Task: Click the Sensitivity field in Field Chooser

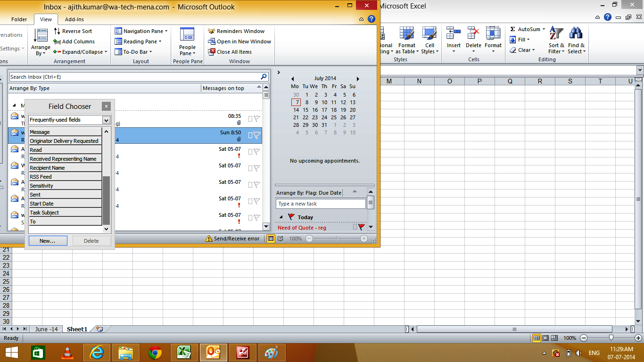Action: (66, 186)
